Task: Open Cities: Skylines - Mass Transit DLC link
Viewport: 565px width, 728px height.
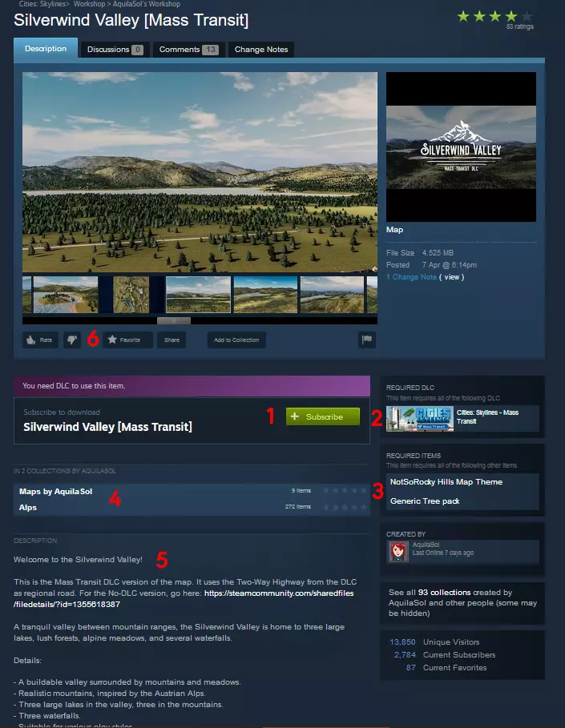Action: click(487, 416)
